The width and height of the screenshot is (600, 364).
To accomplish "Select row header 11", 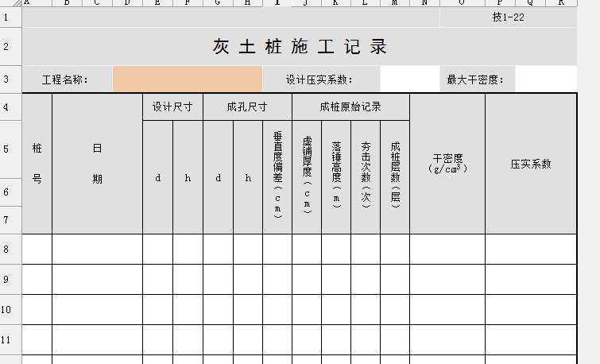I will click(10, 340).
